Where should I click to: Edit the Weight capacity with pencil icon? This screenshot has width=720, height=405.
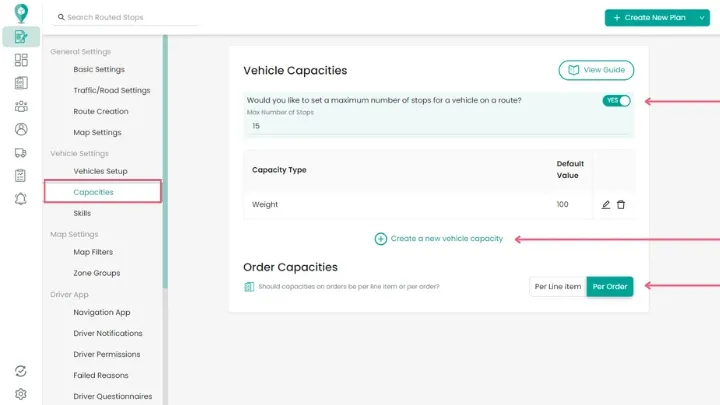pos(606,205)
